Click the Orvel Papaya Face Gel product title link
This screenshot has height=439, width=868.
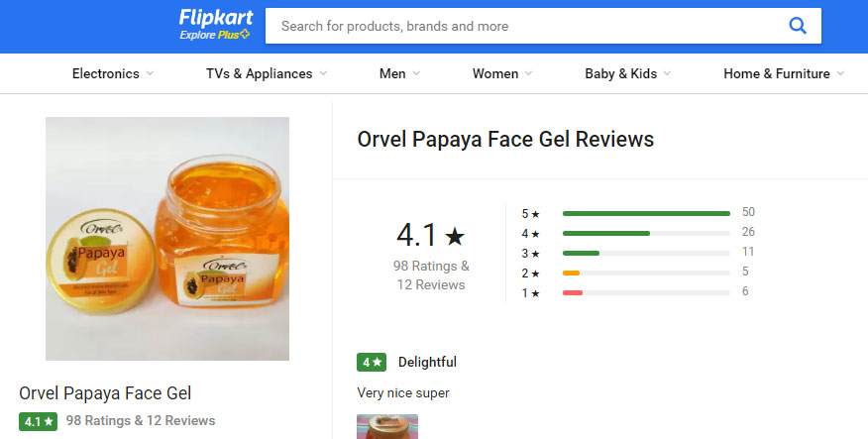[105, 393]
